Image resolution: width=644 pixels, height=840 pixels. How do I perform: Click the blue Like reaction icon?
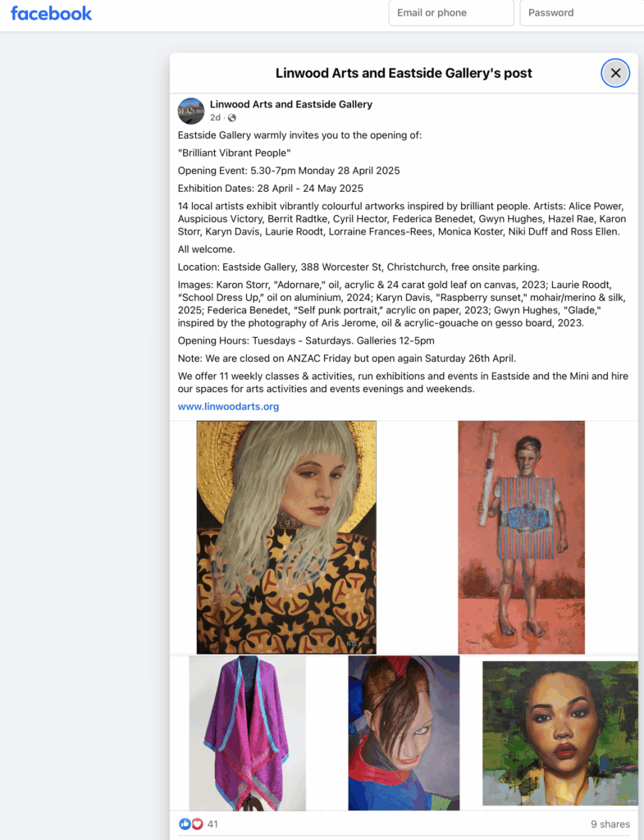(185, 824)
